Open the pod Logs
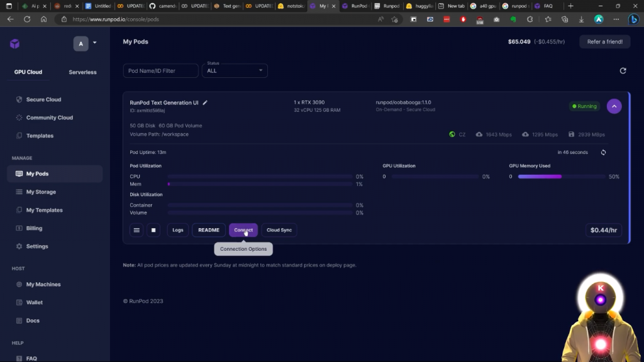Image resolution: width=644 pixels, height=362 pixels. 178,230
